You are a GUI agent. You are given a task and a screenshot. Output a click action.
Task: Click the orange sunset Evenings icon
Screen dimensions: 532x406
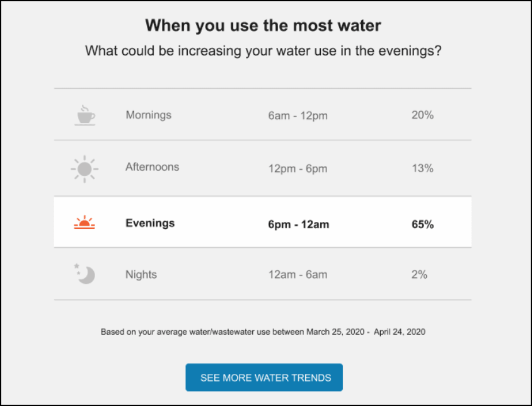tap(84, 223)
